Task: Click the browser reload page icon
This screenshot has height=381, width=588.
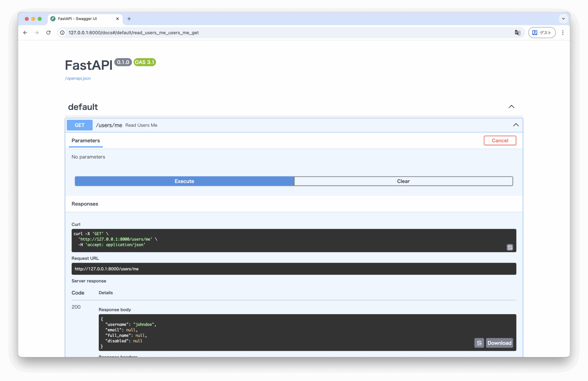Action: coord(48,32)
